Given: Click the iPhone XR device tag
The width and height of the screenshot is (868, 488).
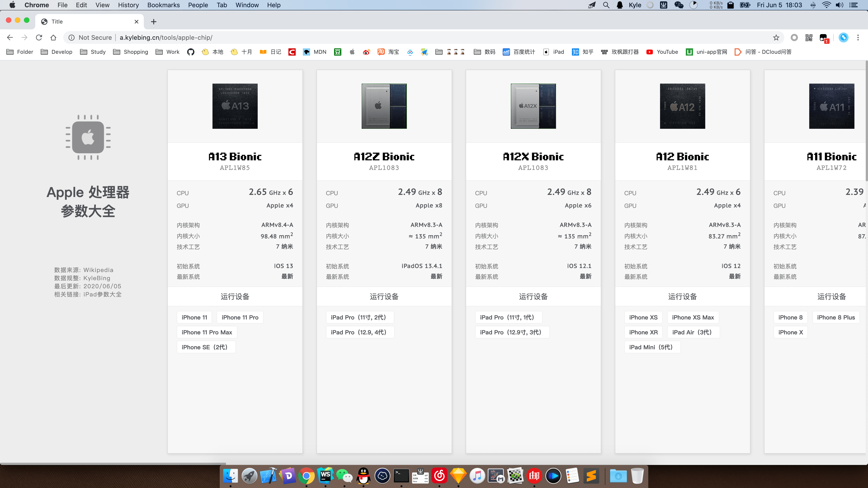Looking at the screenshot, I should click(643, 332).
